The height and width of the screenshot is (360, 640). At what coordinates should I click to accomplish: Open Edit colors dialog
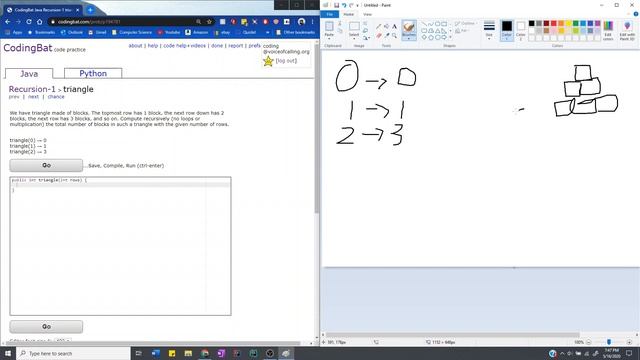pyautogui.click(x=608, y=31)
